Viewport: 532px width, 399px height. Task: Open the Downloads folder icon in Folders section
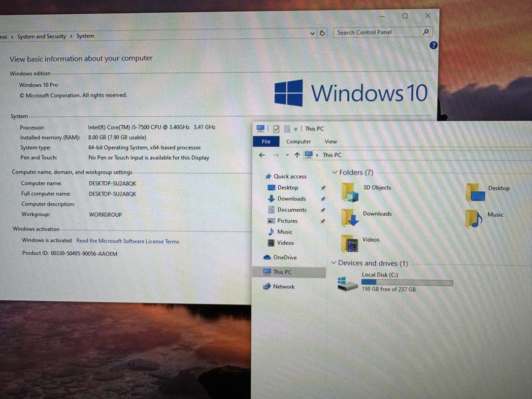tap(350, 218)
